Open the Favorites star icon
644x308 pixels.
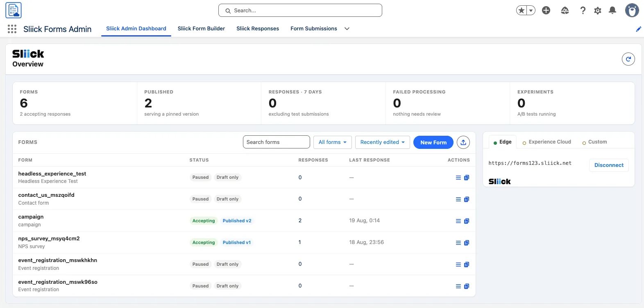[x=521, y=10]
